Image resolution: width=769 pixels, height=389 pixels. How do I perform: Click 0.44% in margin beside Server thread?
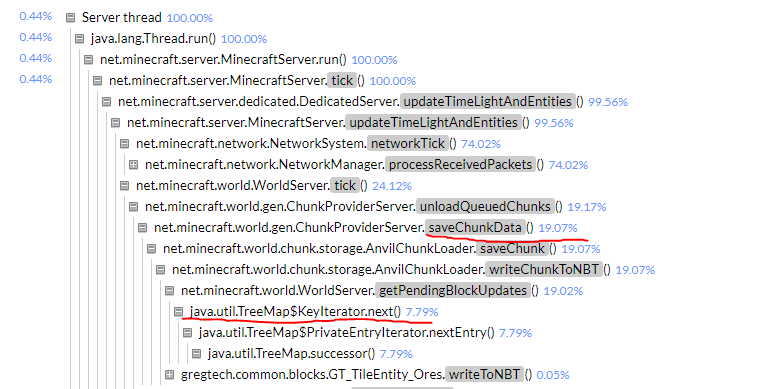click(x=36, y=16)
